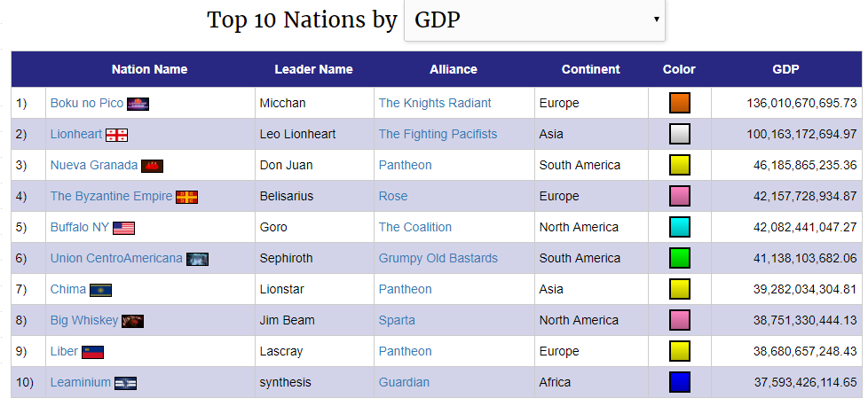This screenshot has height=406, width=868.
Task: Click the Lionheart nation flag icon
Action: click(116, 135)
